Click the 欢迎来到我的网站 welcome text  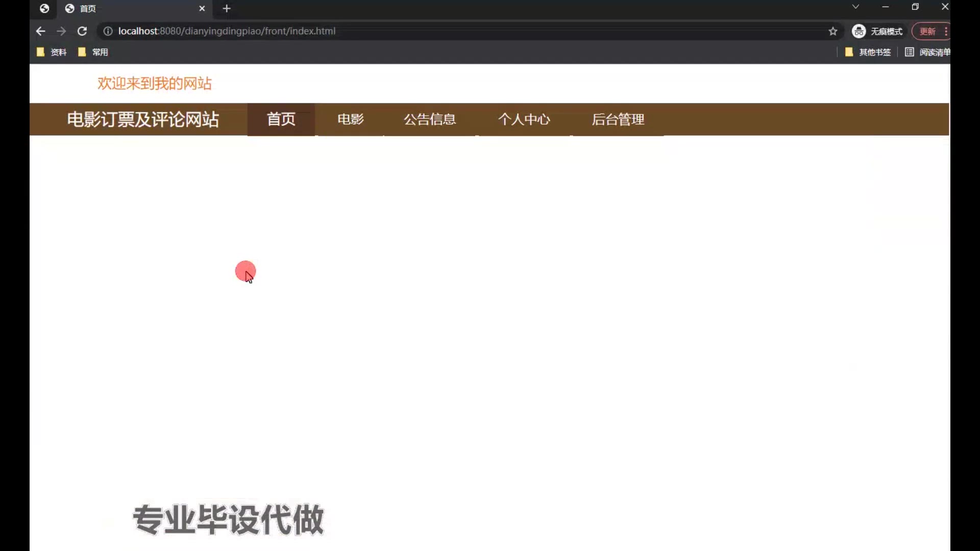155,83
